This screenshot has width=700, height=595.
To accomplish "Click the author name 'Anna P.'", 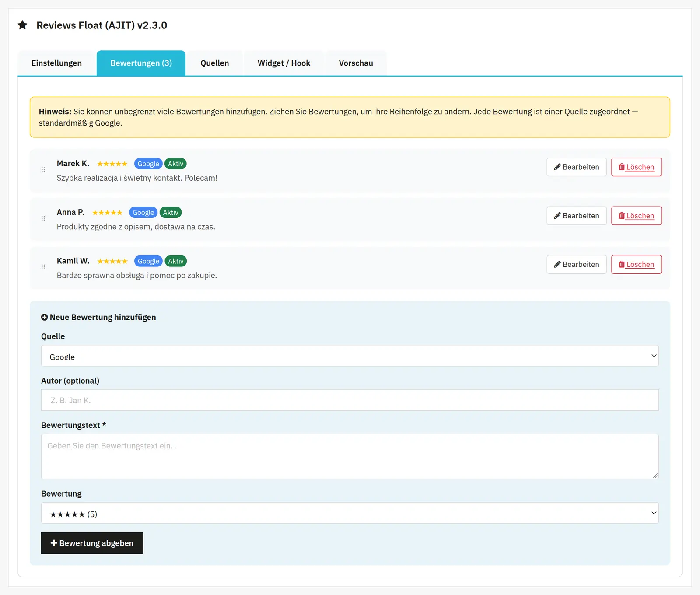I will coord(70,212).
